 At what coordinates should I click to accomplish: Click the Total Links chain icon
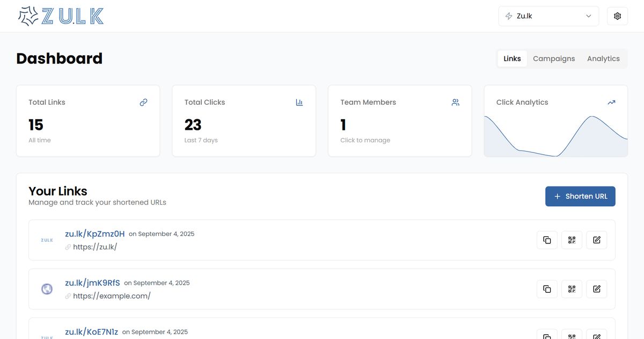click(x=143, y=102)
